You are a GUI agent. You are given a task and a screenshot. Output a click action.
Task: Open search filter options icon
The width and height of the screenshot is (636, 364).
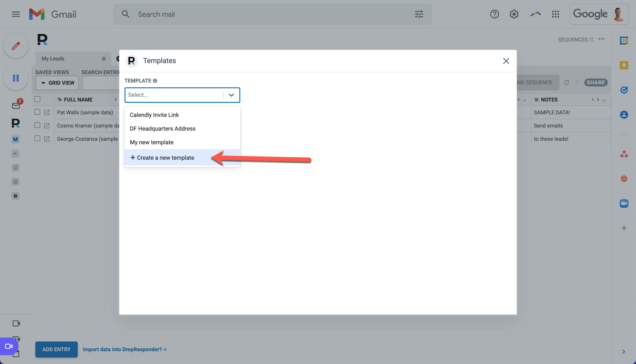[x=419, y=14]
